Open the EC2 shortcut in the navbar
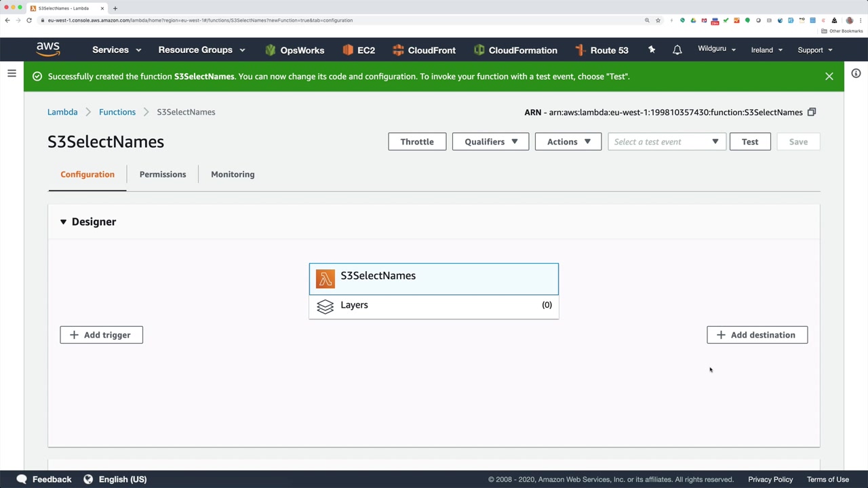This screenshot has height=488, width=868. [x=359, y=50]
